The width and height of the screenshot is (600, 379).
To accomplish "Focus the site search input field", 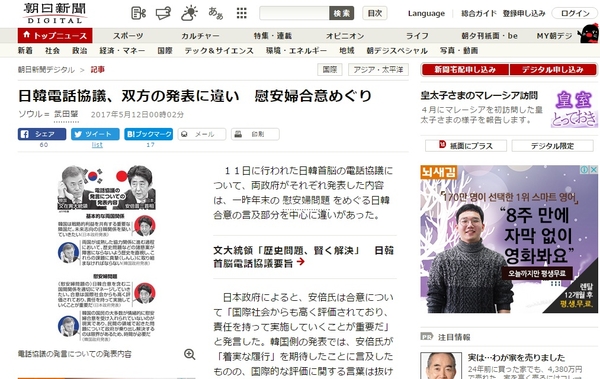I will tap(294, 13).
